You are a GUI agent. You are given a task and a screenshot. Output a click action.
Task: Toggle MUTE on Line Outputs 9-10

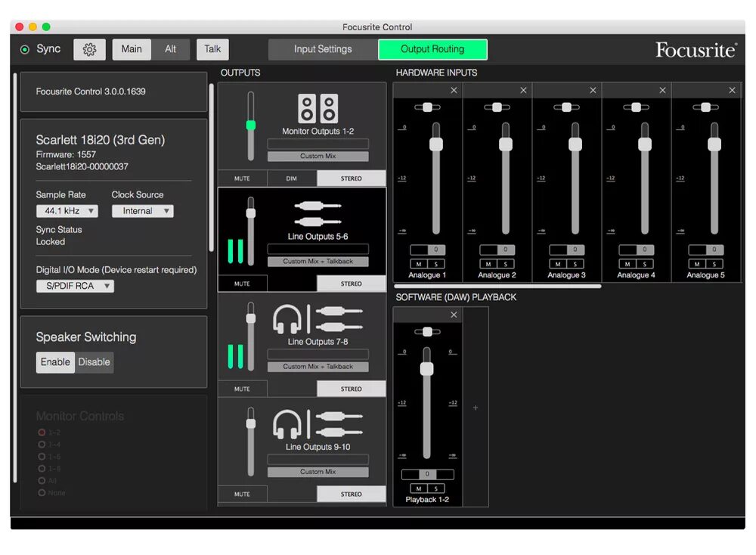click(x=242, y=494)
